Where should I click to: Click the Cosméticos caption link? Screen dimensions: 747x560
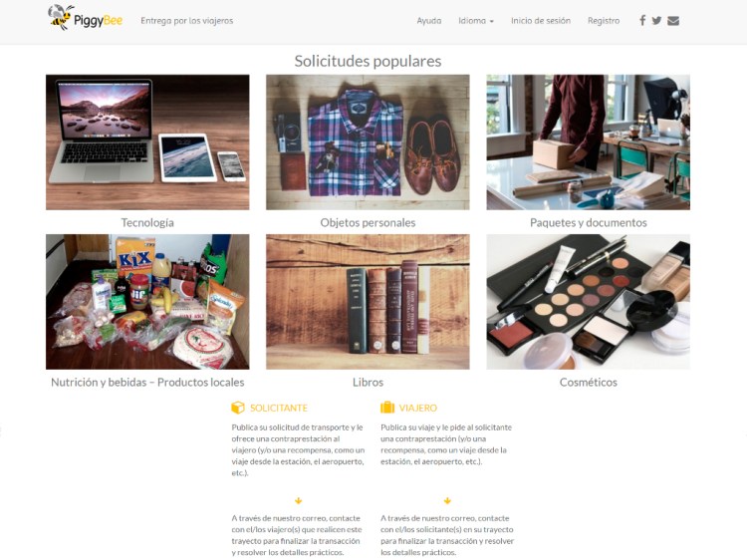click(x=589, y=383)
